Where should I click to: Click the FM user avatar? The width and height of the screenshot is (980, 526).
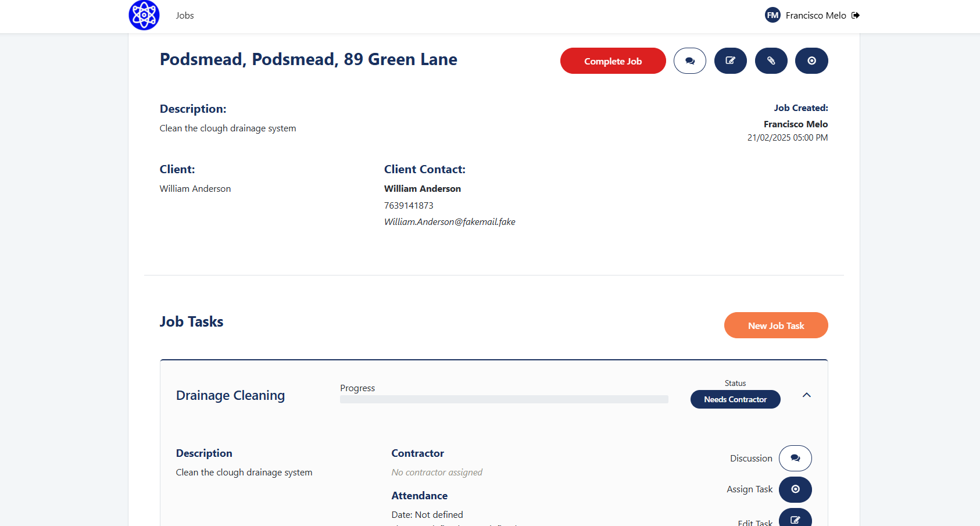pyautogui.click(x=772, y=16)
